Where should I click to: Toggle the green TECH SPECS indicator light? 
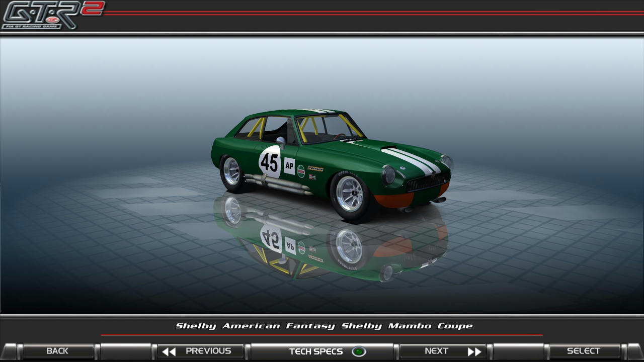tap(359, 351)
